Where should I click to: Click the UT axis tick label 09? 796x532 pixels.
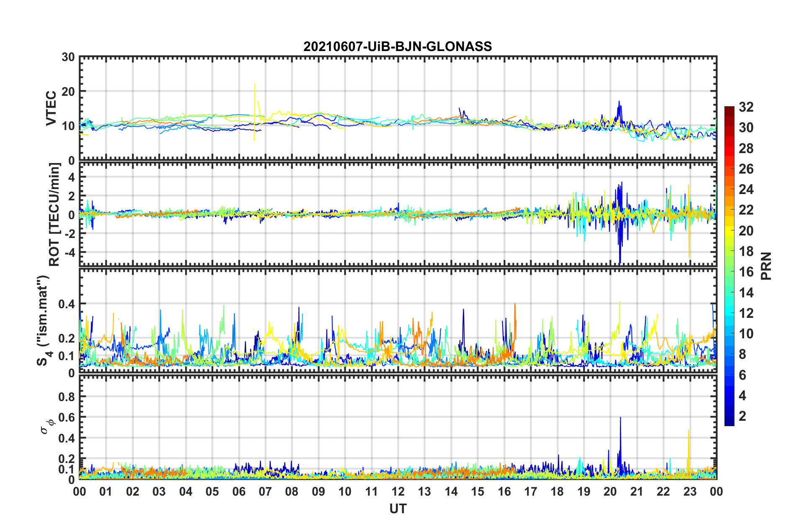click(x=318, y=491)
